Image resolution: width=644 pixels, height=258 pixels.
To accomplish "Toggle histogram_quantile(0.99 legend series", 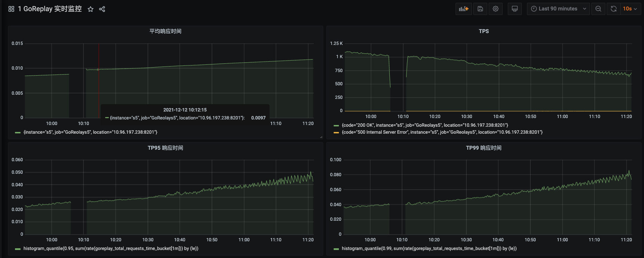I will tap(429, 249).
